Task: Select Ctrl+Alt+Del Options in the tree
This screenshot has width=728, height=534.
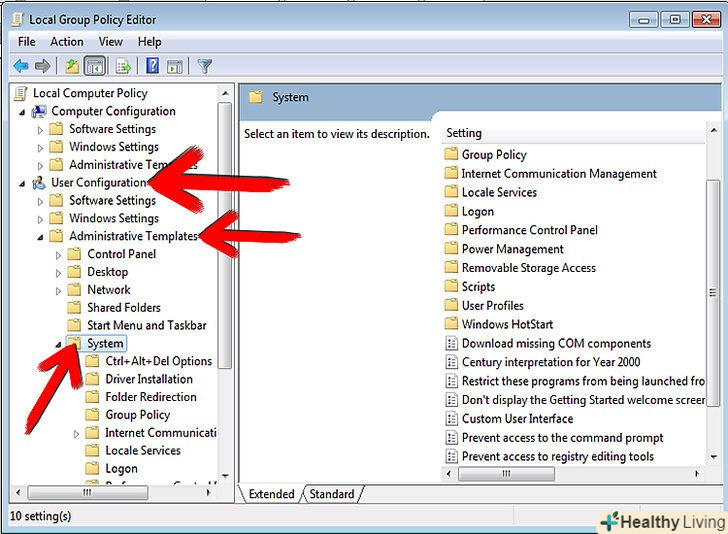Action: click(x=158, y=361)
